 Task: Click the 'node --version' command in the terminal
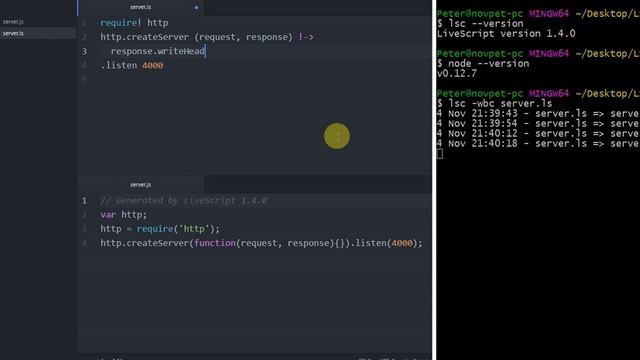[489, 64]
